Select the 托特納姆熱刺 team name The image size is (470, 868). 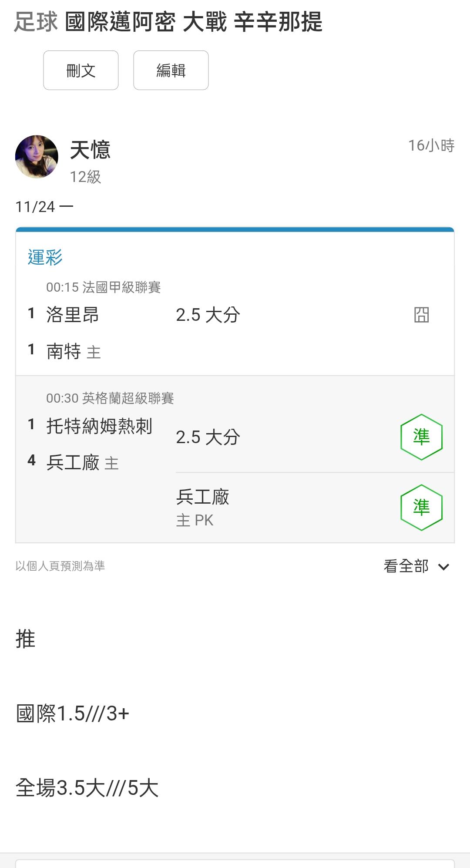[x=99, y=426]
